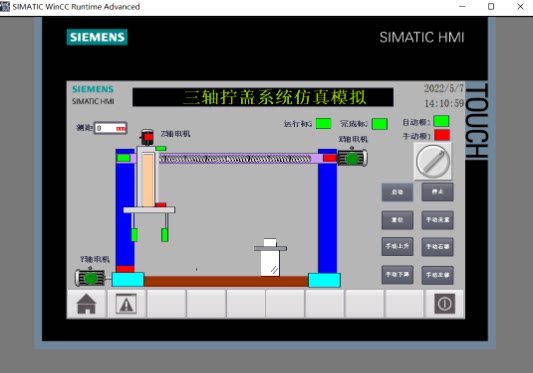This screenshot has width=533, height=373.
Task: Minimize the WinCC Runtime Advanced window
Action: 462,6
